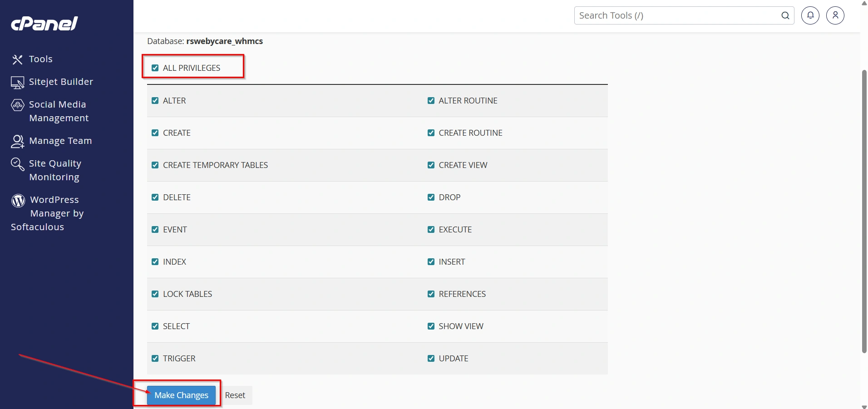
Task: Open Social Media Management
Action: click(x=59, y=111)
